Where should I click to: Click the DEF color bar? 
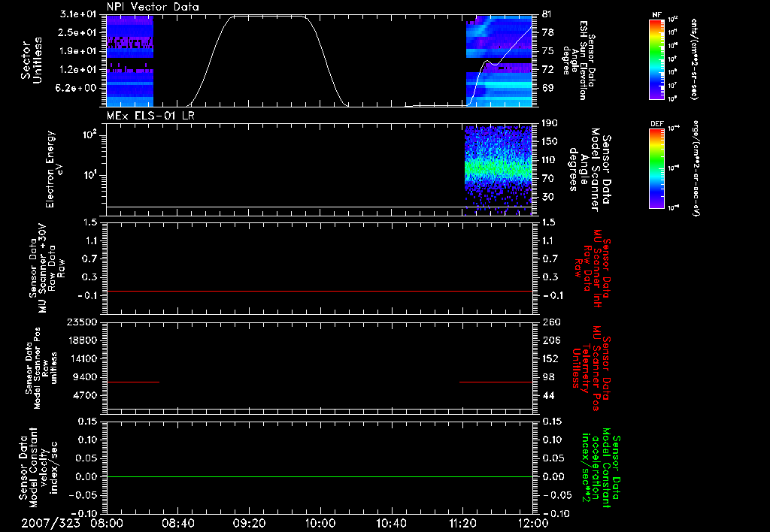[656, 168]
